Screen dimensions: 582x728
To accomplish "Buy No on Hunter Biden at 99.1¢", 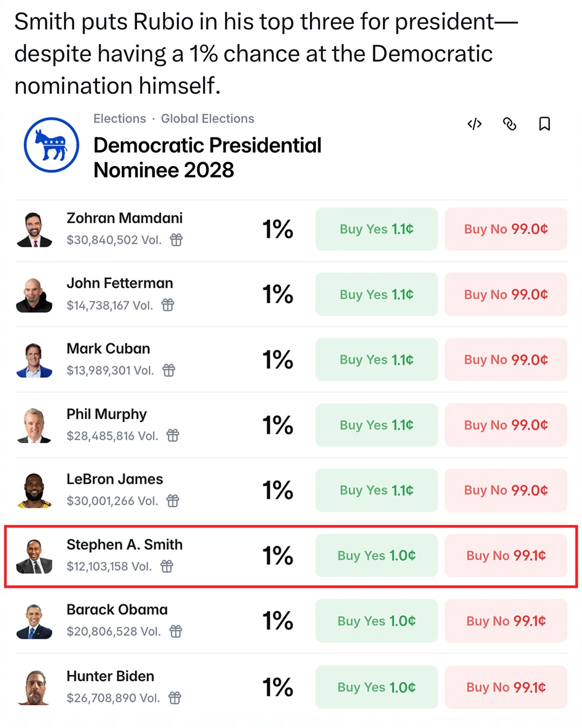I will click(505, 687).
